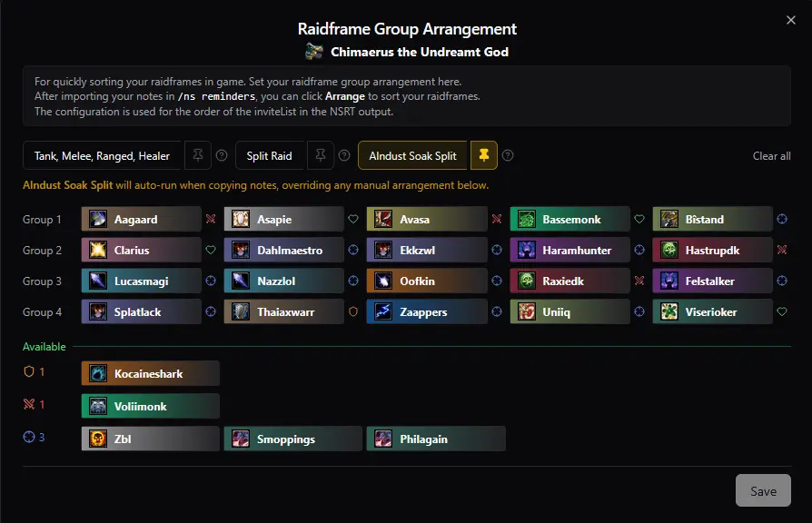Pin the Split Raid preset
812x523 pixels.
[x=320, y=155]
